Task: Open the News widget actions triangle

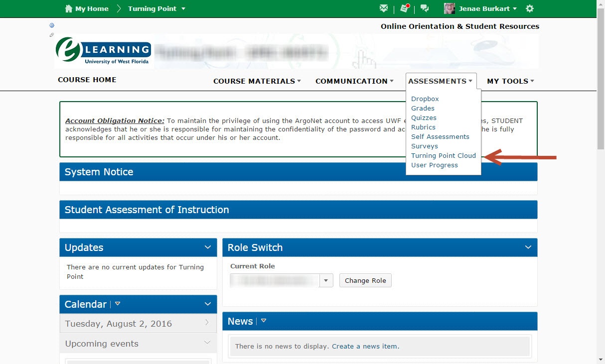Action: (x=264, y=321)
